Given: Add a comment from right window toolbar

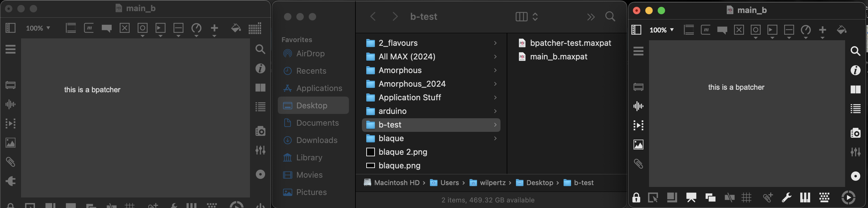Looking at the screenshot, I should click(722, 30).
